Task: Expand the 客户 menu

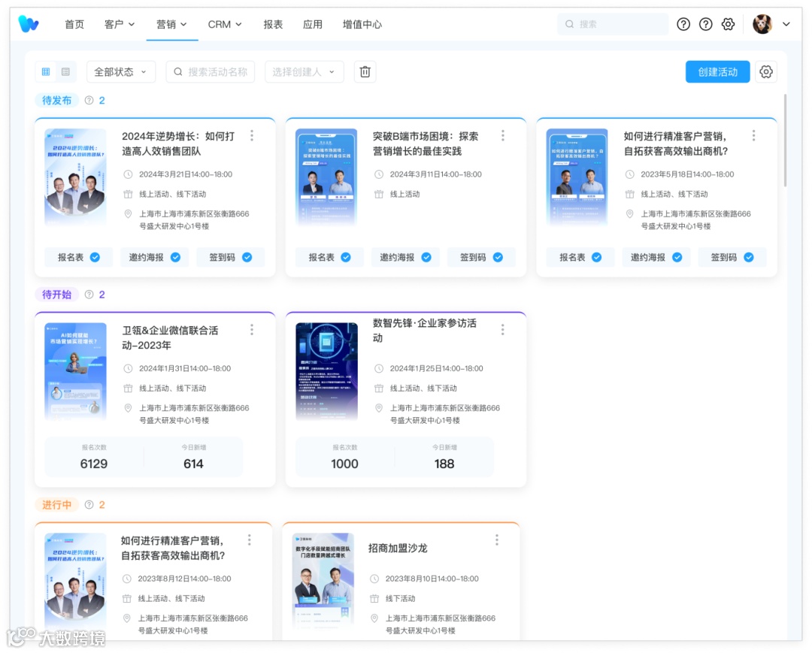Action: pyautogui.click(x=120, y=24)
